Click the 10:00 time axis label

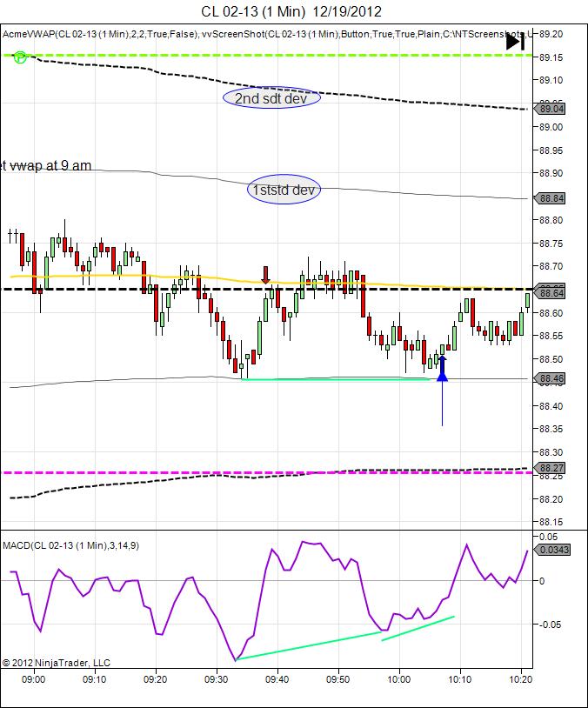(398, 679)
